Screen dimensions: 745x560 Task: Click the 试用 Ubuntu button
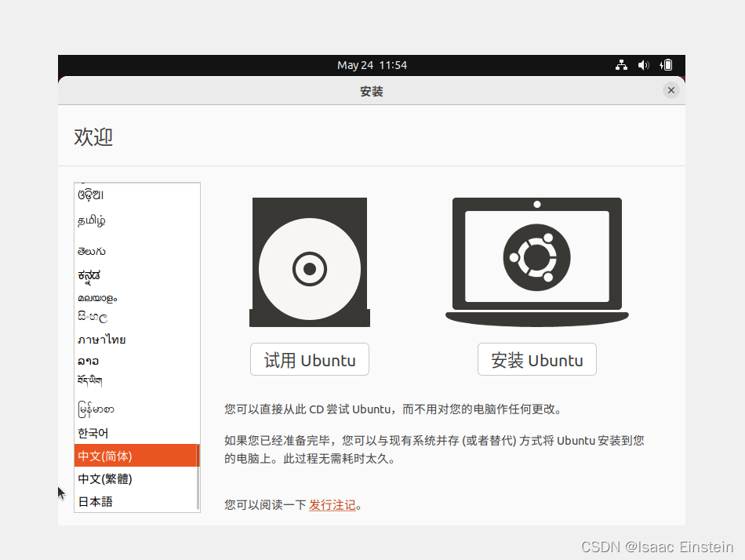310,359
